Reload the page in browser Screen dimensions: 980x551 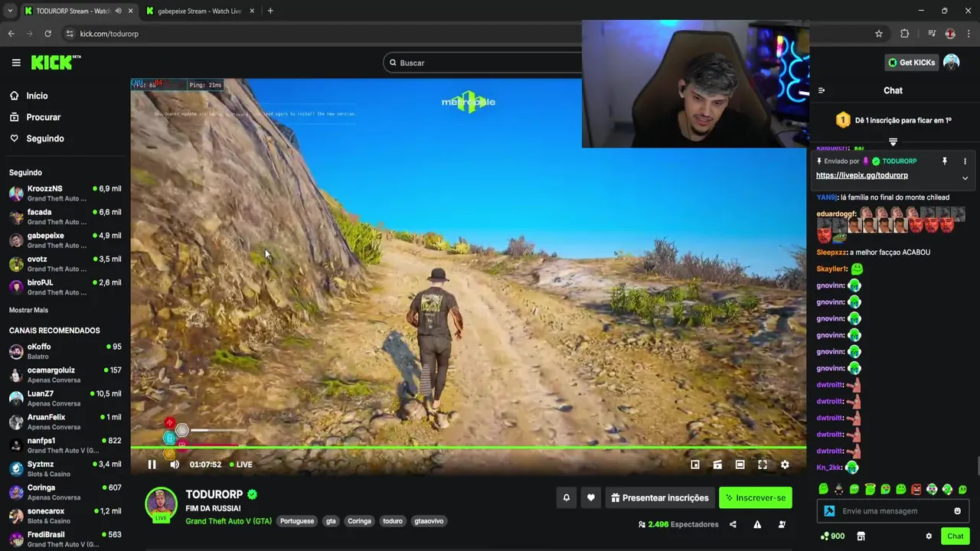pyautogui.click(x=47, y=34)
